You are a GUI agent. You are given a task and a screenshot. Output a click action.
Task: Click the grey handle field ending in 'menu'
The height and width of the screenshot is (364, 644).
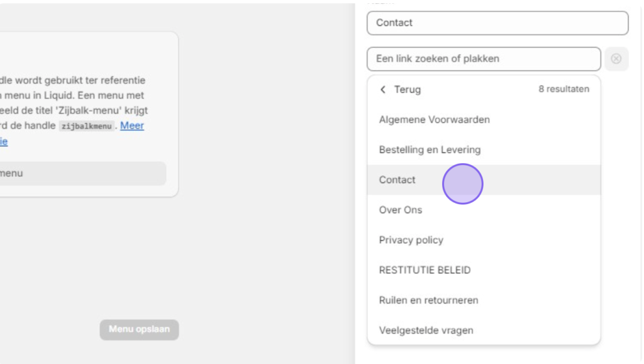point(83,173)
